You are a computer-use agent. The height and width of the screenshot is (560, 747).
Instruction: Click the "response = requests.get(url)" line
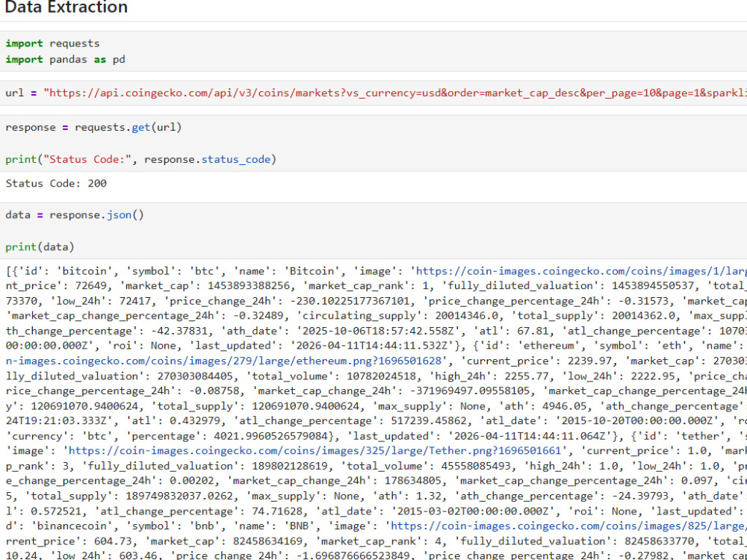(x=93, y=128)
